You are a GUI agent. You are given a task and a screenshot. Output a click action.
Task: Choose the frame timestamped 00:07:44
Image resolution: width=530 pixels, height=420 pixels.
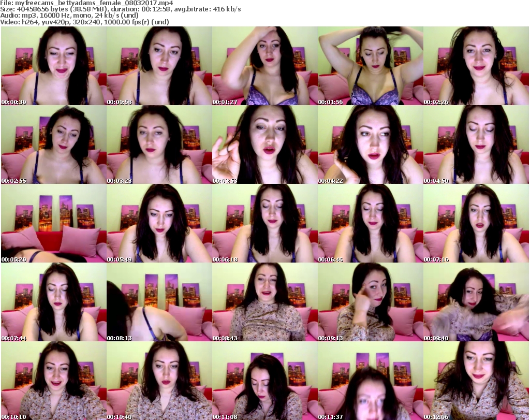click(54, 302)
